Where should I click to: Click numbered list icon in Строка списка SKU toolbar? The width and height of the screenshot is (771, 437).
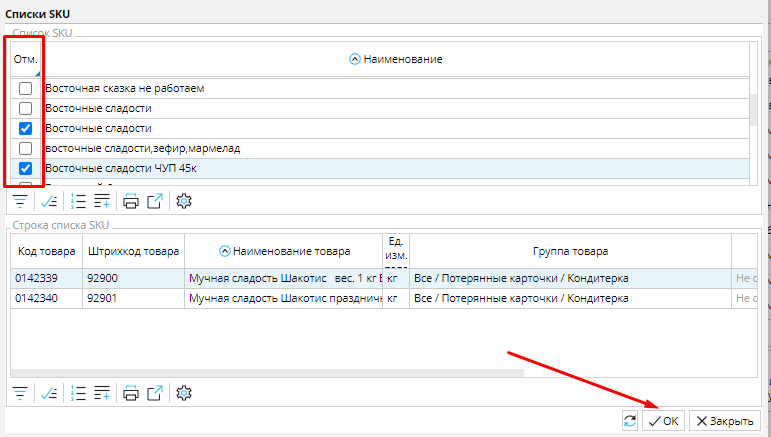click(x=79, y=393)
